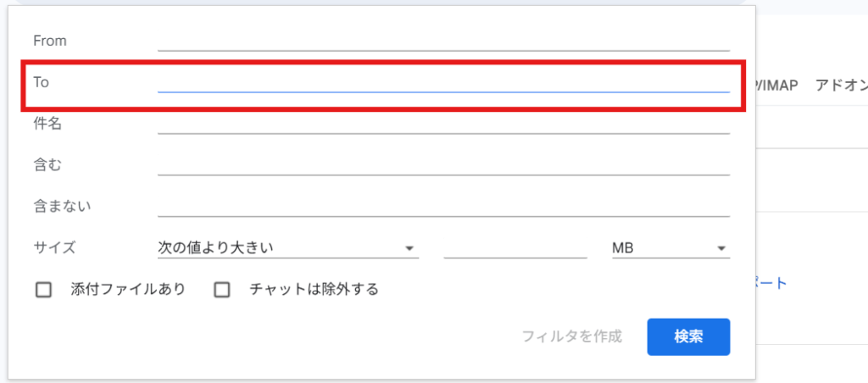Focus the To recipient input field
Viewport: 868px width, 383px height.
[x=442, y=81]
